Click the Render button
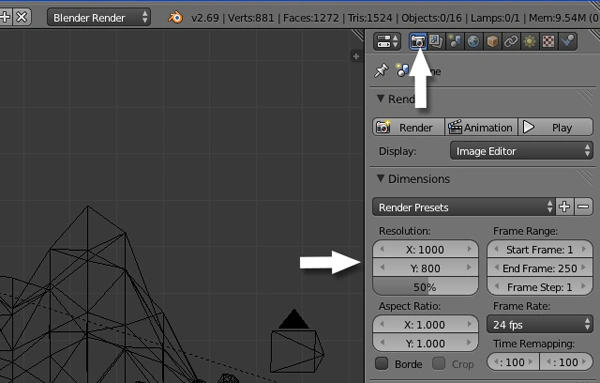600x383 pixels. pyautogui.click(x=408, y=127)
